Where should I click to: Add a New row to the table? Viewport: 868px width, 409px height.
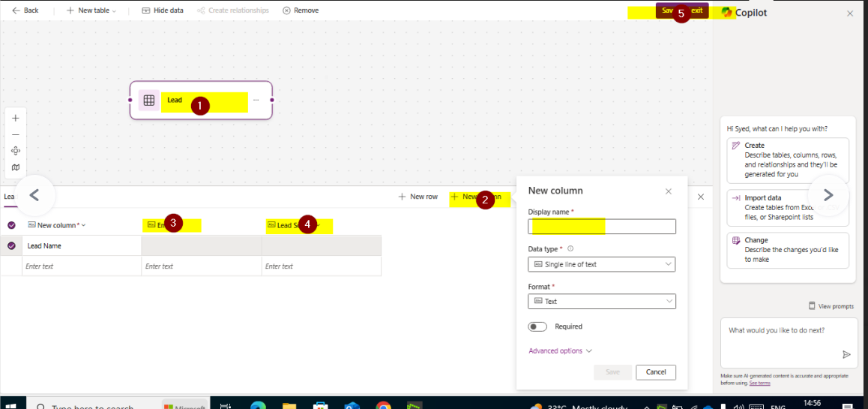coord(418,197)
